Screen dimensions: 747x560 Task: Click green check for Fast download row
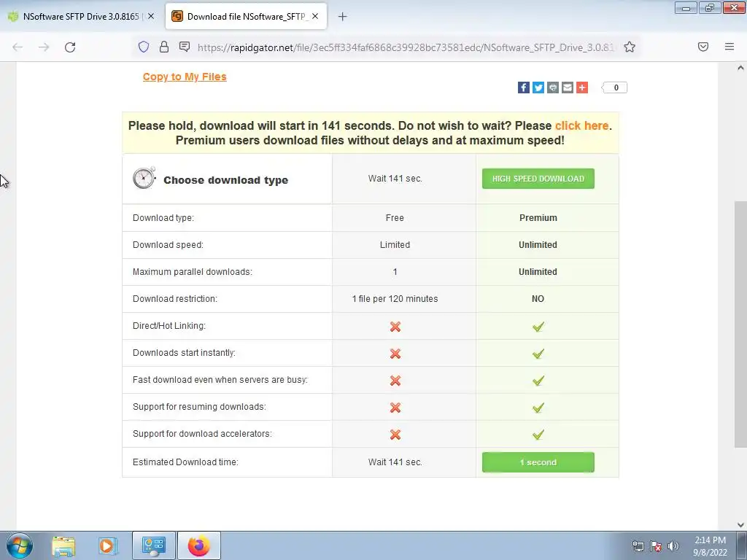[x=538, y=381]
